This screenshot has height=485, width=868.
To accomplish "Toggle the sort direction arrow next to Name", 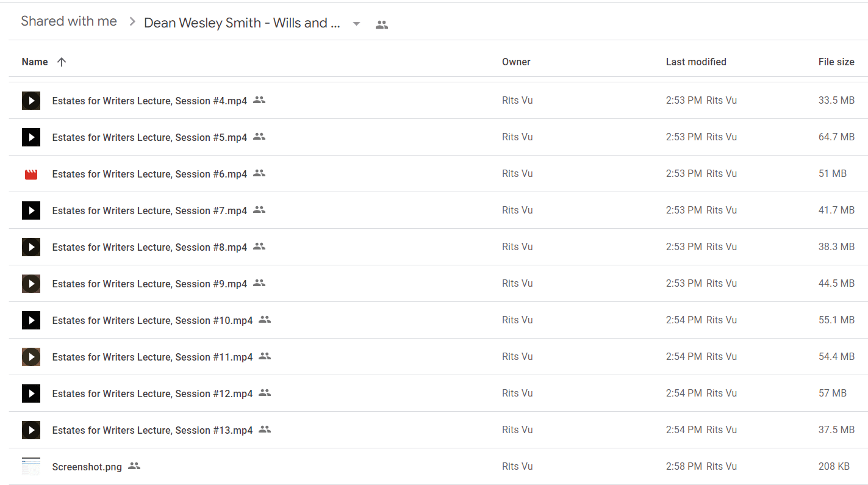I will tap(61, 62).
